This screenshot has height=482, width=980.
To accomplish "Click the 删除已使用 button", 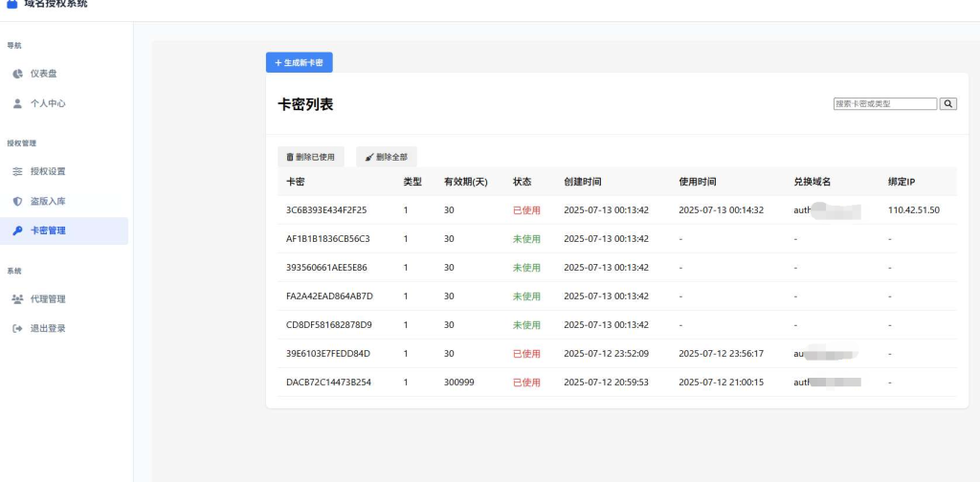I will point(311,157).
